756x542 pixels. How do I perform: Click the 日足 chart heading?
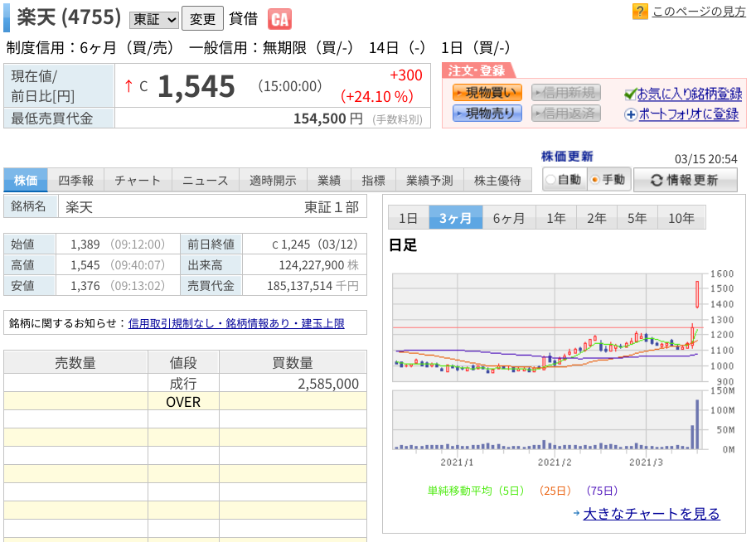tap(403, 245)
